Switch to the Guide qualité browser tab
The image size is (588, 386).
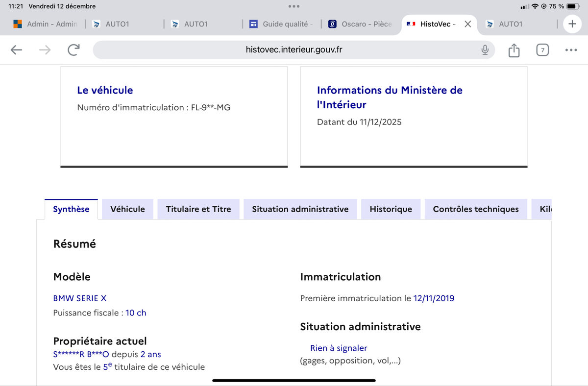click(x=281, y=24)
